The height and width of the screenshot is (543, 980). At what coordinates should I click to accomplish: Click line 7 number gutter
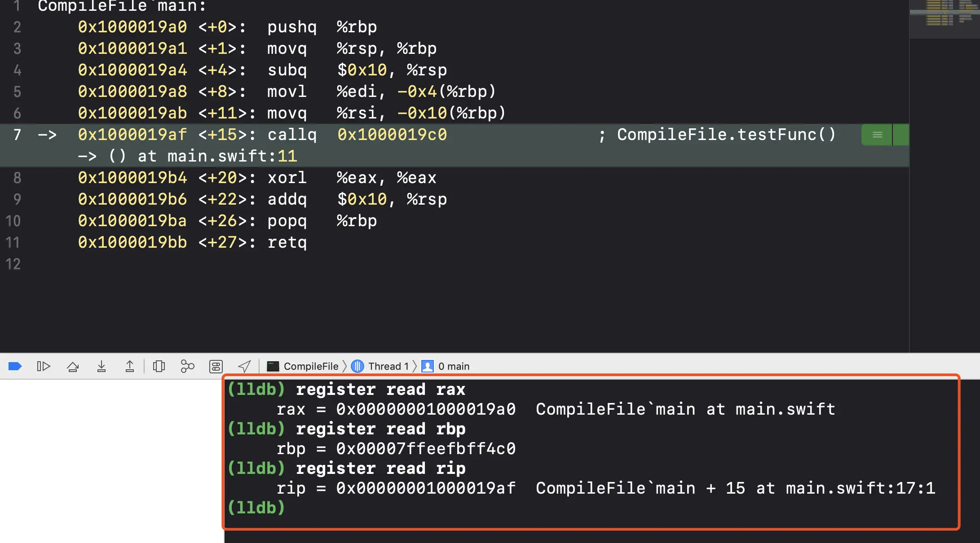click(x=17, y=135)
